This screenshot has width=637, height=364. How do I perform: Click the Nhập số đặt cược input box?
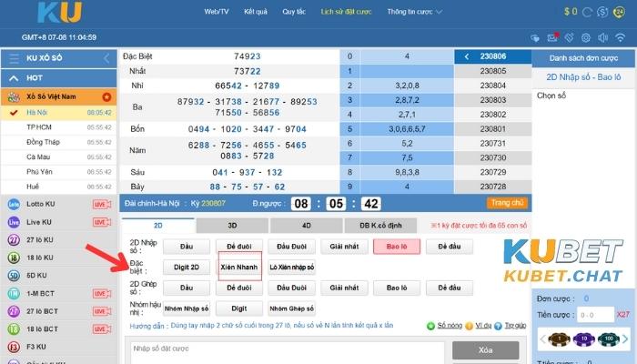(288, 353)
